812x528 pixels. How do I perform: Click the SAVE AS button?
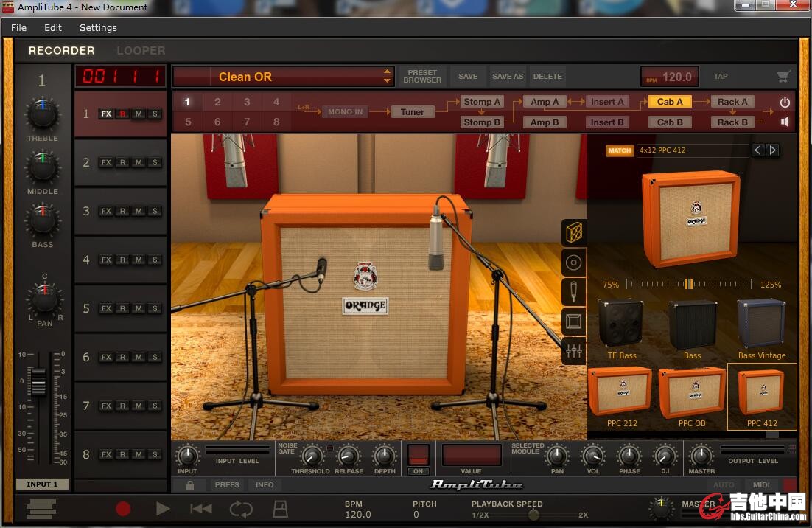pyautogui.click(x=508, y=77)
